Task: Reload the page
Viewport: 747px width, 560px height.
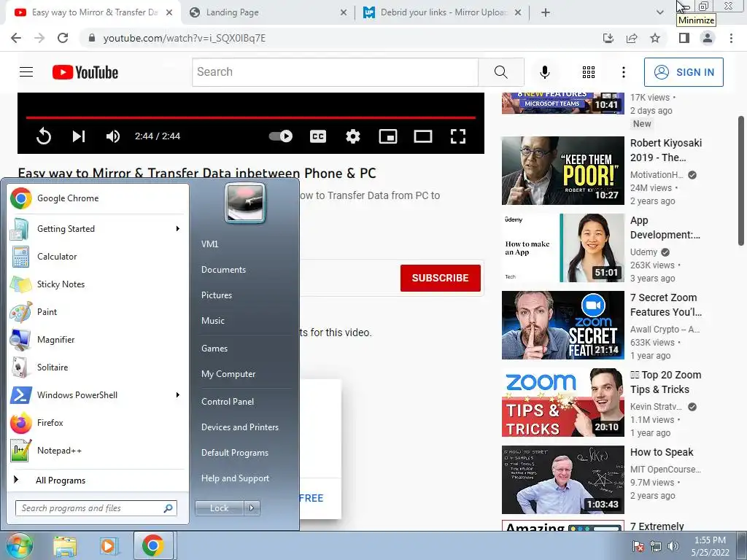Action: pos(63,38)
